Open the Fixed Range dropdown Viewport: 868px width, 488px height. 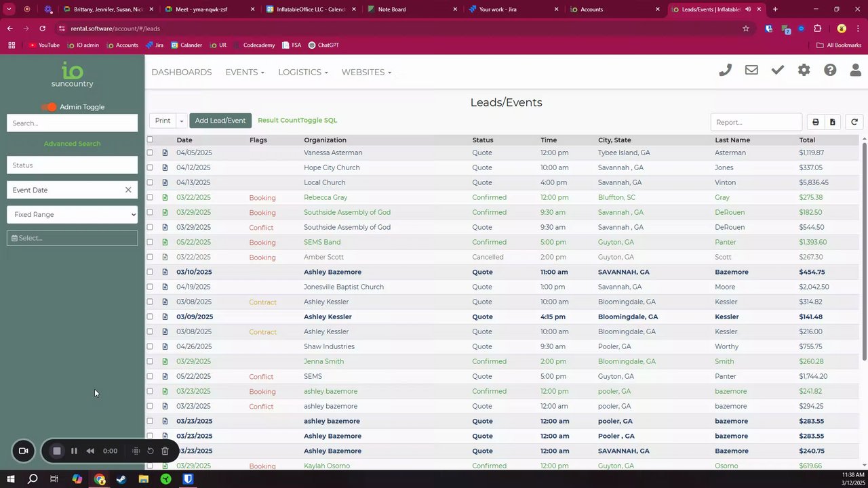point(72,214)
